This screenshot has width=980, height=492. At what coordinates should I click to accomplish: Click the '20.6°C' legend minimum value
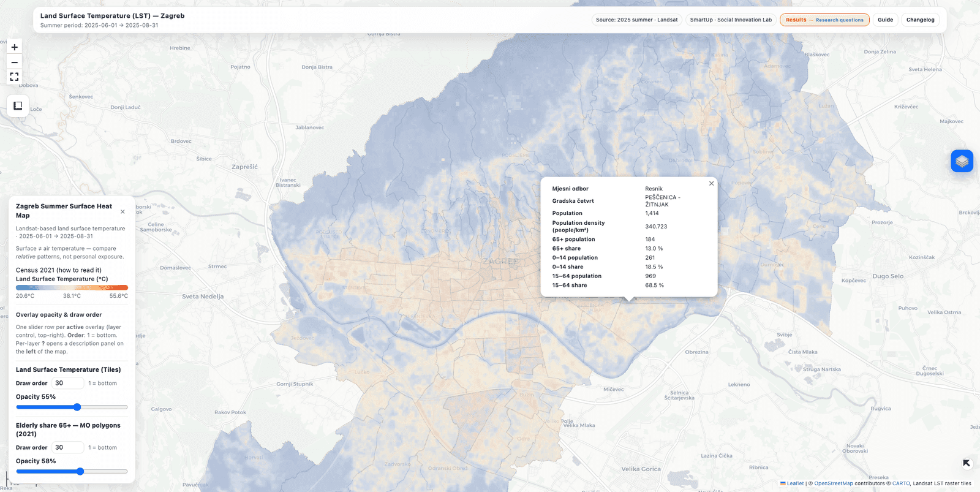click(25, 296)
